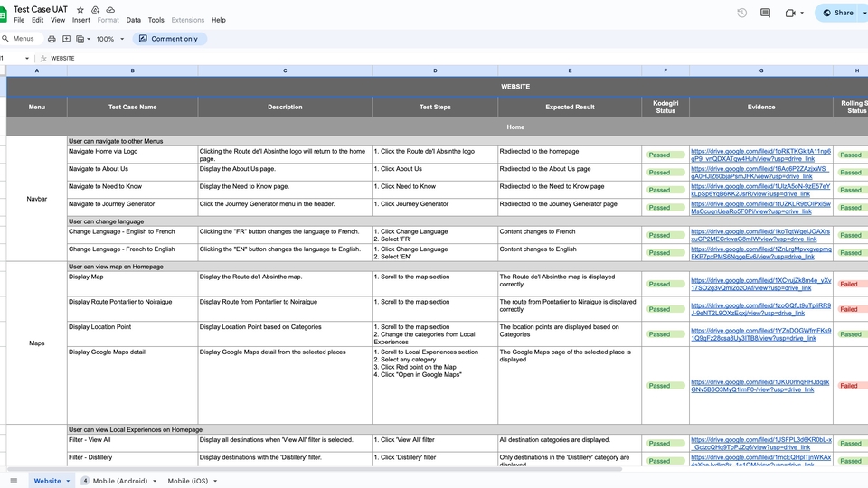
Task: Start a Meet call camera icon
Action: 790,13
